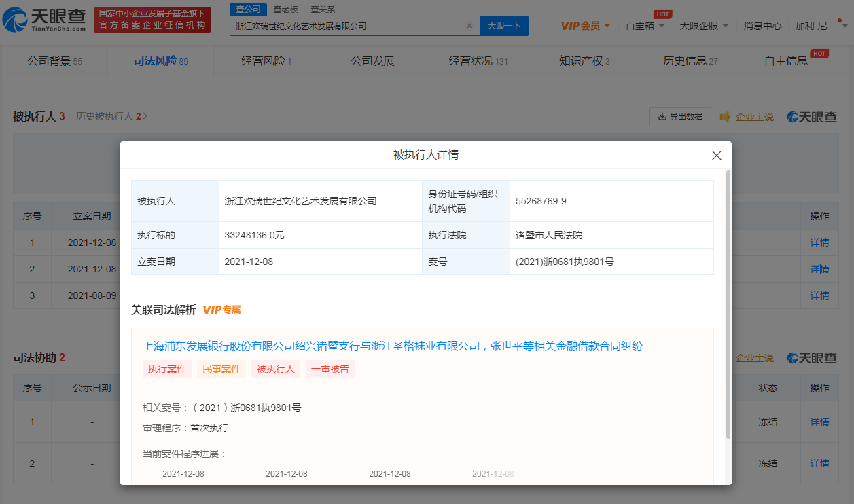
Task: Click the company name 浙江欢瑞世纪文化艺术发展有限公司 in dialog table
Action: tap(300, 201)
